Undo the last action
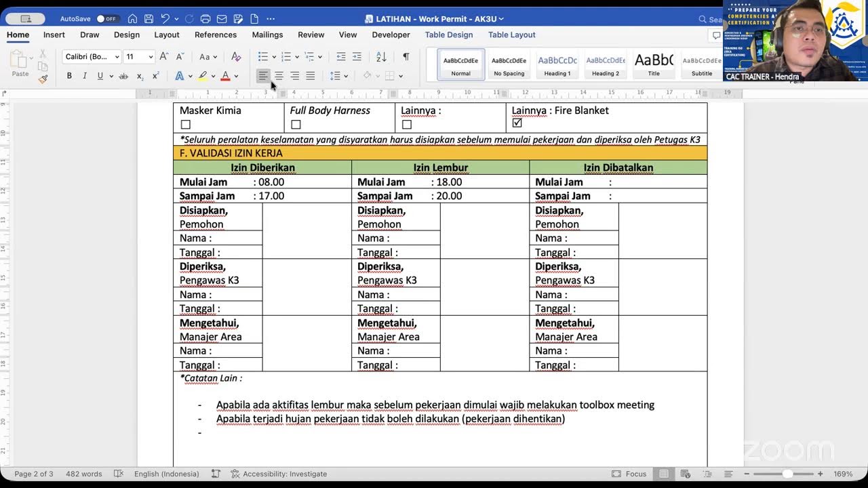The image size is (868, 488). (165, 19)
